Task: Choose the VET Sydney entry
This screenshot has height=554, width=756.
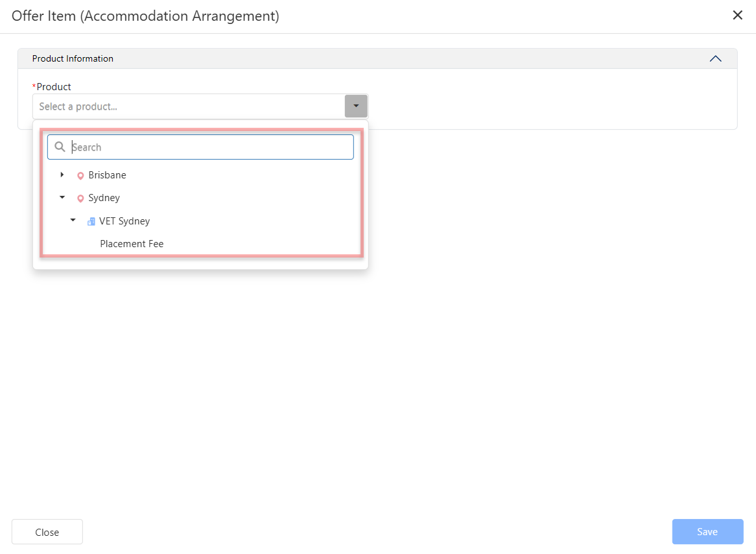Action: coord(124,221)
